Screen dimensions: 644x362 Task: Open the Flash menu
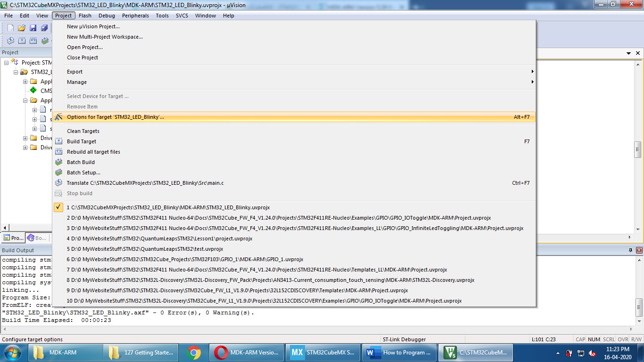pos(85,16)
